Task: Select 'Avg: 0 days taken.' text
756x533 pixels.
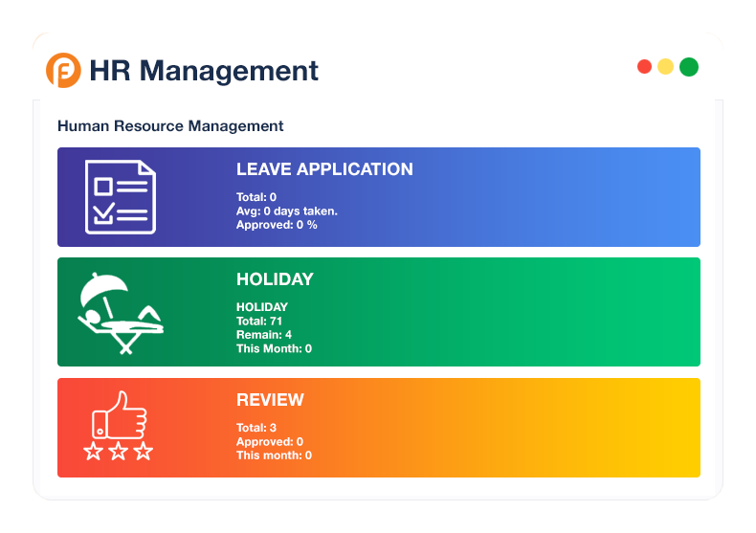Action: point(287,211)
